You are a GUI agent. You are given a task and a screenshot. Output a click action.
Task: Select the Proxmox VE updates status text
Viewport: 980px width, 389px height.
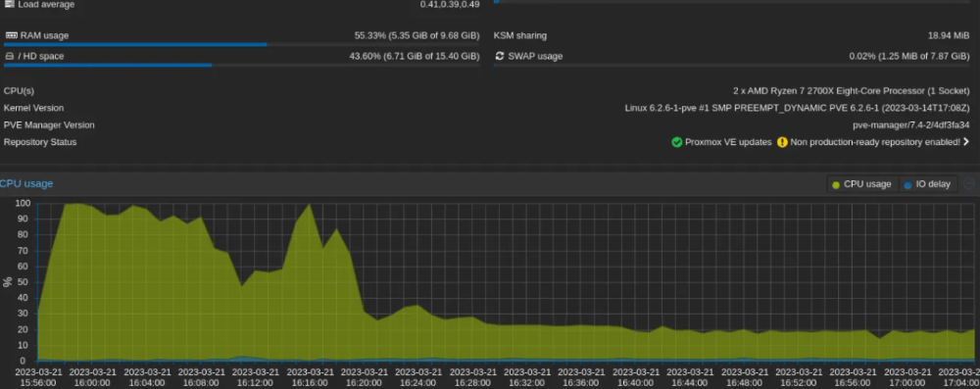click(x=728, y=142)
